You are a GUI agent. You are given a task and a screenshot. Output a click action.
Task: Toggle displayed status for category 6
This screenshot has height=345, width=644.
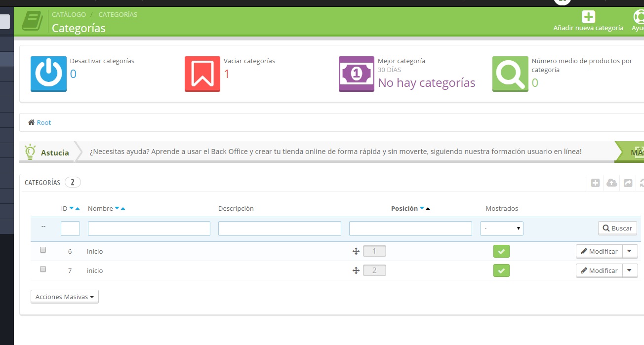click(501, 251)
